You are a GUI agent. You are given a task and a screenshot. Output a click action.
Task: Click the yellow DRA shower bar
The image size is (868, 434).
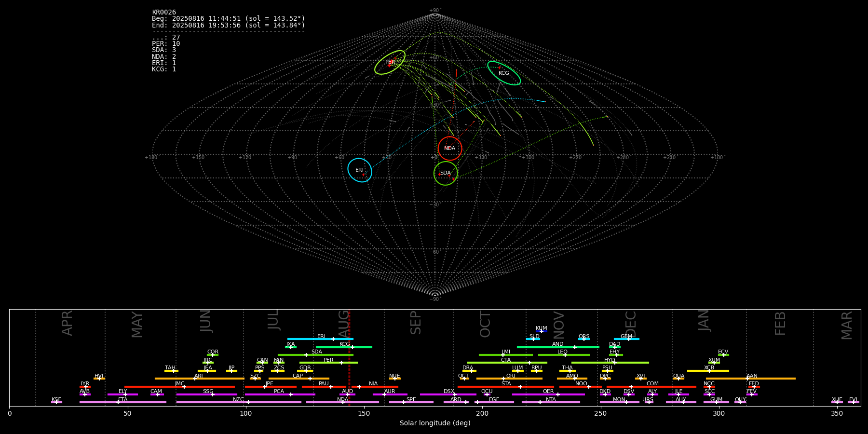(469, 371)
